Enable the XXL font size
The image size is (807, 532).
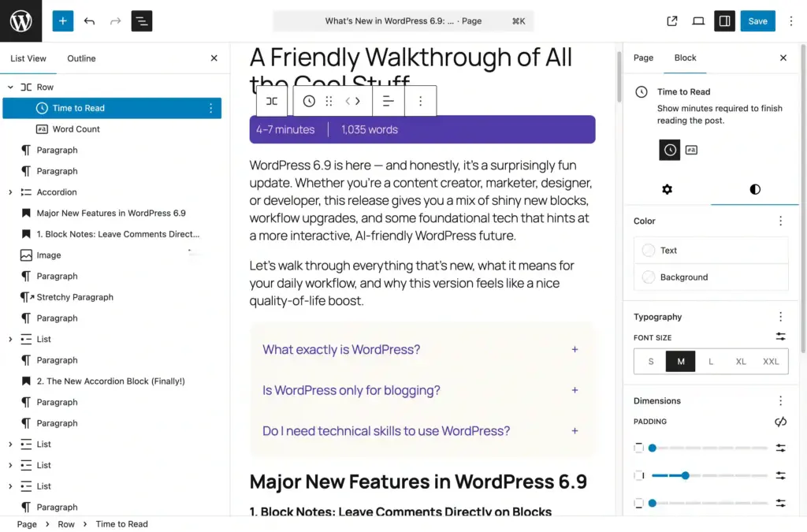[x=770, y=361]
